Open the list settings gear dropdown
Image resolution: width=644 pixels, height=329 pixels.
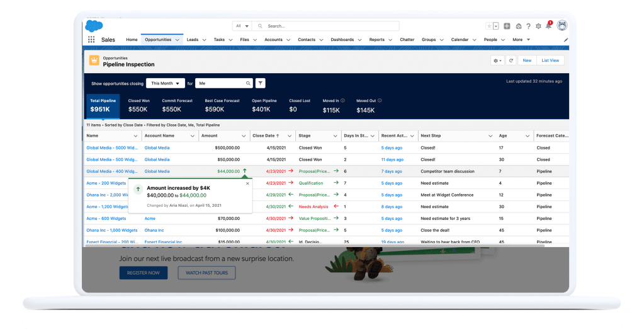pos(497,61)
